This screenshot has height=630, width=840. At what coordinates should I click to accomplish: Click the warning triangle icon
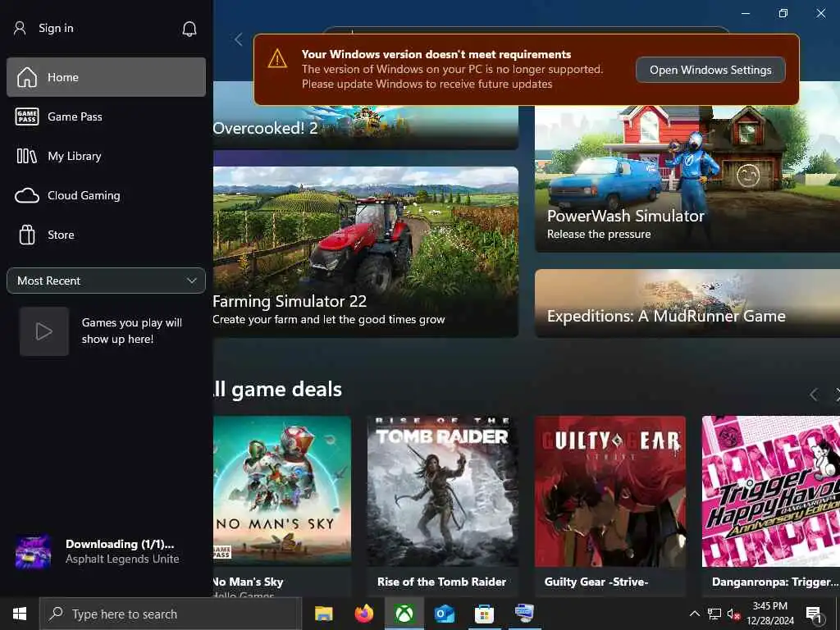[277, 58]
